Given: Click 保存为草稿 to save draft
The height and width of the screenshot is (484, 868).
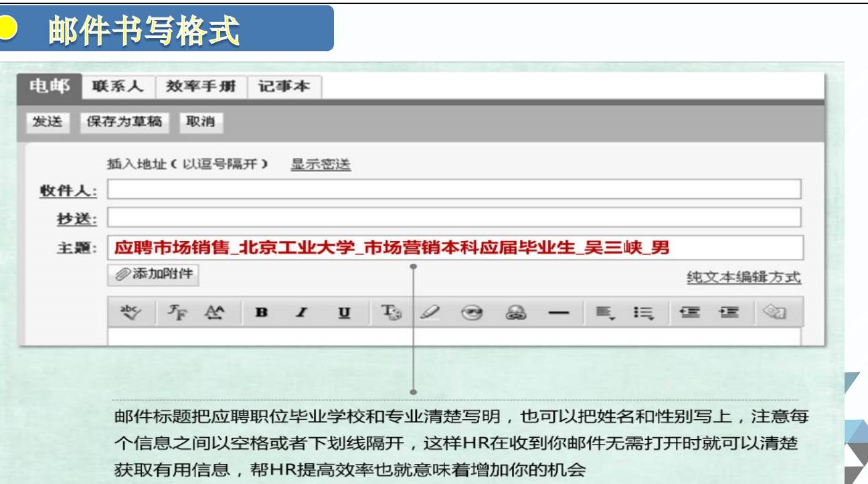Looking at the screenshot, I should [124, 122].
